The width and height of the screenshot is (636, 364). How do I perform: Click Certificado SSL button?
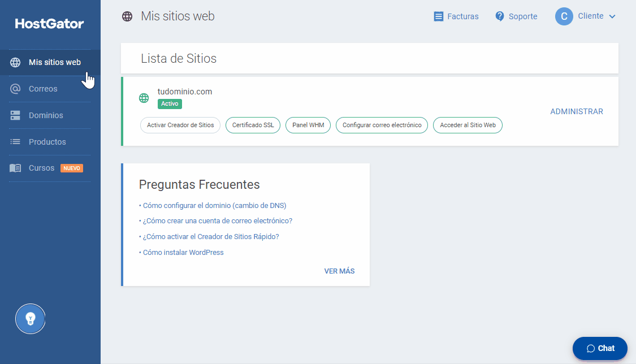click(x=253, y=125)
